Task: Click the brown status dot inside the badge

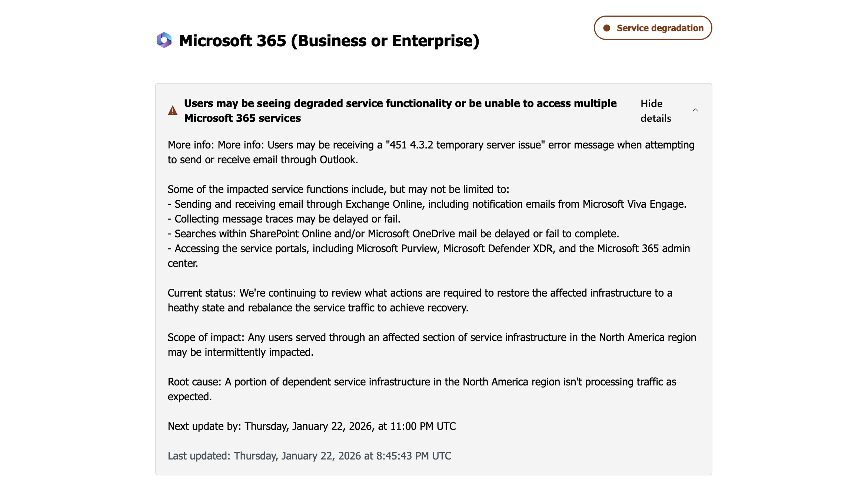Action: point(606,27)
